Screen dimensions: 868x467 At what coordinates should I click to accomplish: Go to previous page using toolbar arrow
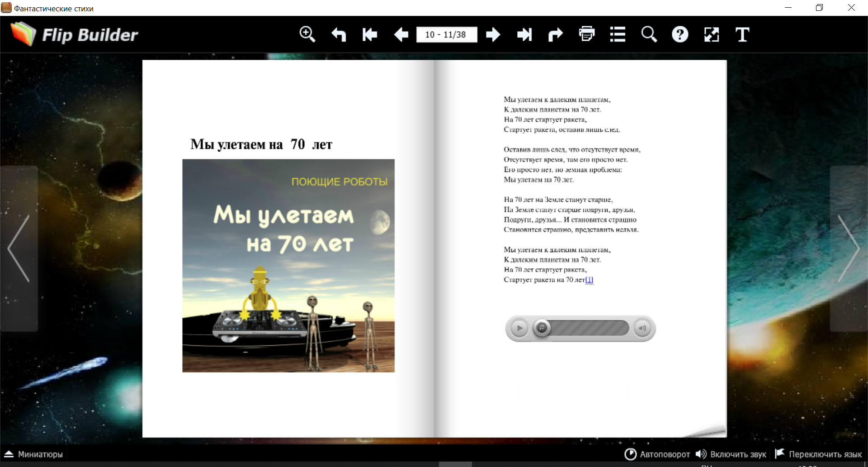401,34
